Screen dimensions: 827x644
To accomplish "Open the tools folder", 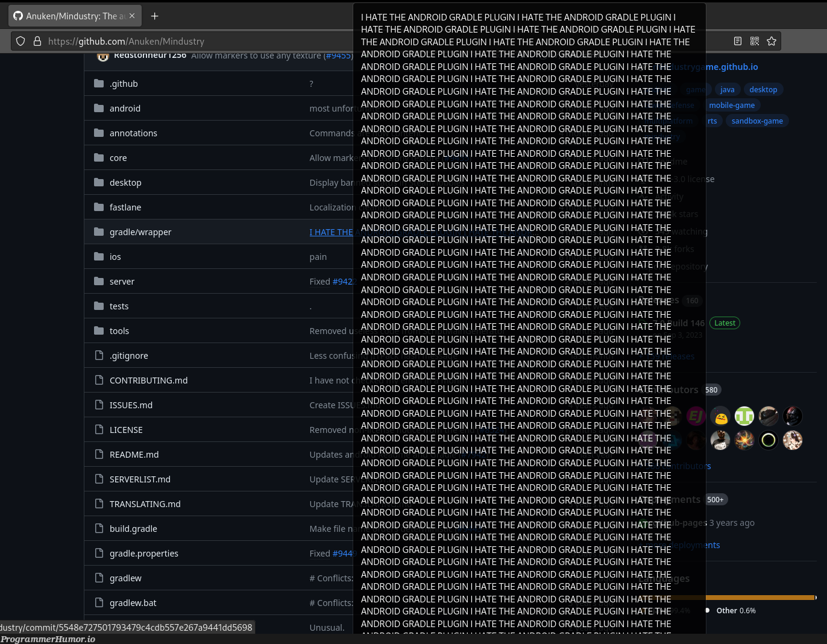I will tap(119, 331).
